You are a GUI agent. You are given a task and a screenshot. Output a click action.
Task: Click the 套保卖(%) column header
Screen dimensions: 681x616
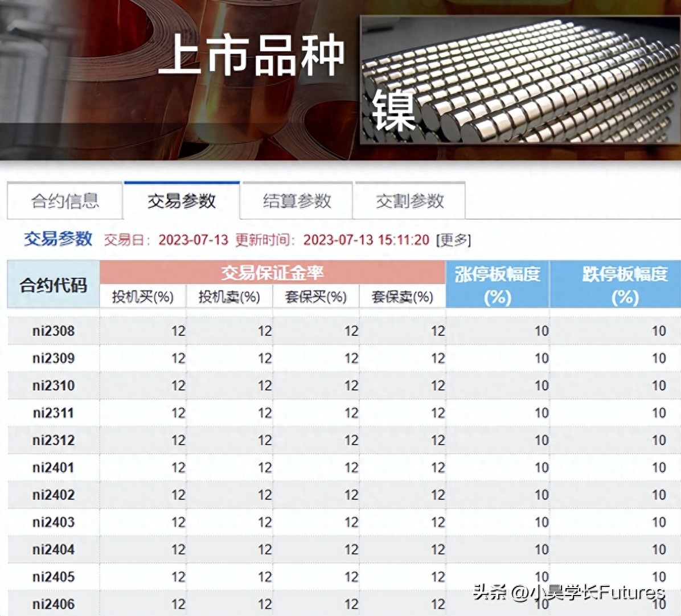click(x=402, y=297)
